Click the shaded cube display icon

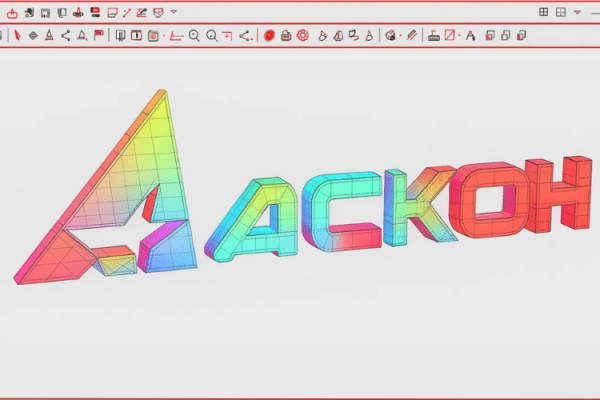click(390, 36)
